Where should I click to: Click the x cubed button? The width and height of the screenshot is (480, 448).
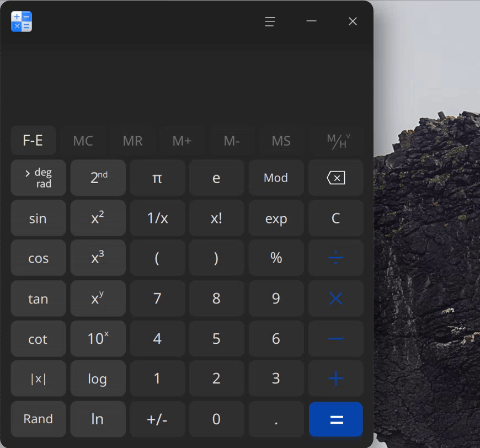(x=98, y=258)
